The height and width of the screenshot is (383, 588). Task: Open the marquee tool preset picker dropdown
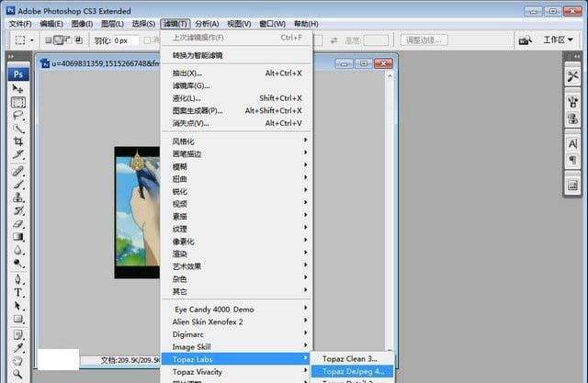pyautogui.click(x=32, y=40)
